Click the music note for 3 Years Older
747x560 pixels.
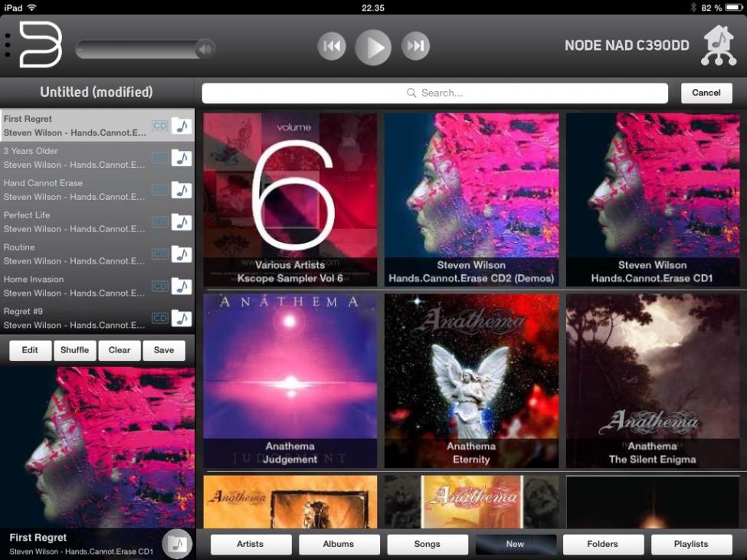[182, 158]
